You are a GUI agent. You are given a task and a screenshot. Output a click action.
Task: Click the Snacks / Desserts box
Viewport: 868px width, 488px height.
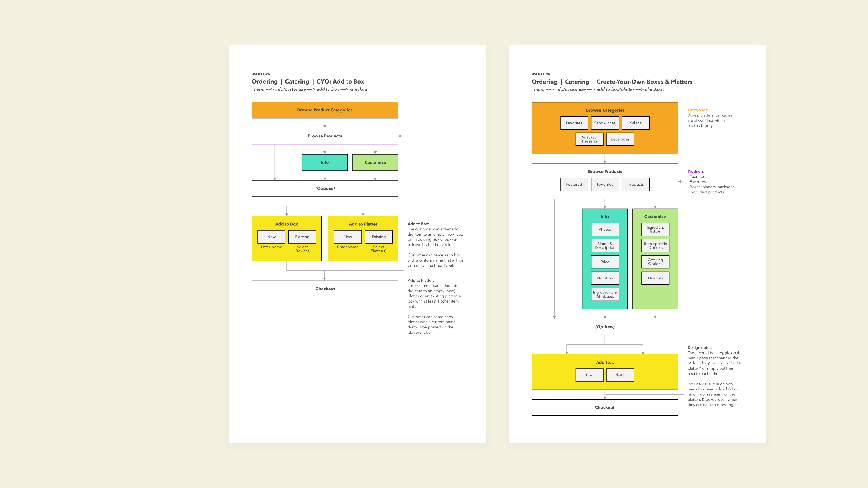tap(589, 139)
